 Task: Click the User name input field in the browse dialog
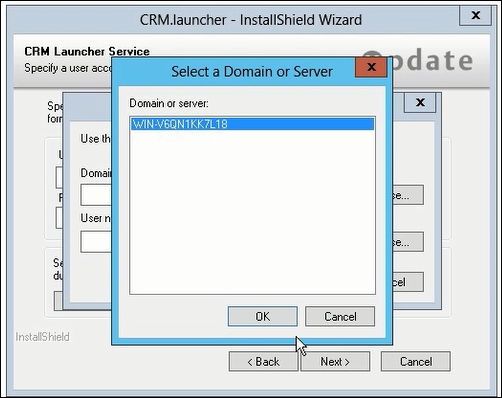(x=96, y=242)
